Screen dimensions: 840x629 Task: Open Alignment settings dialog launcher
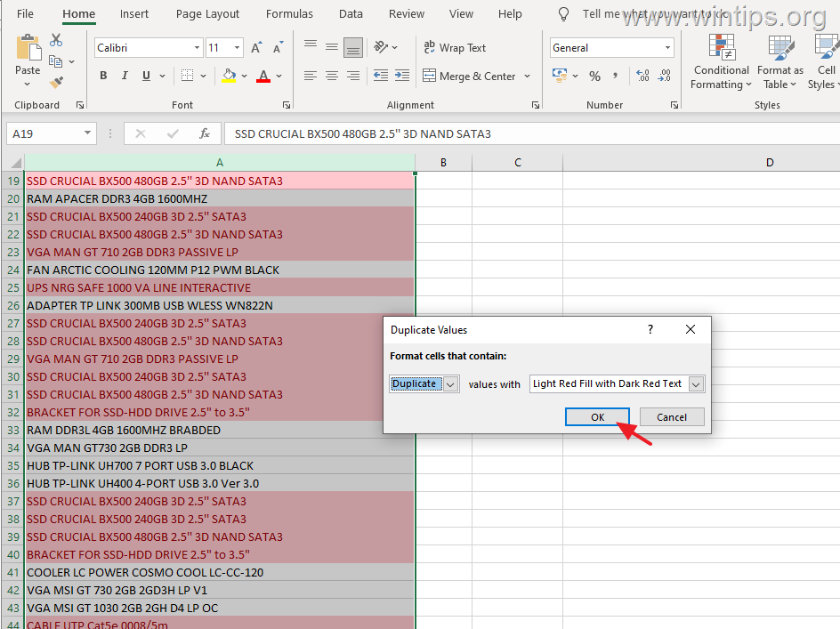pos(535,105)
